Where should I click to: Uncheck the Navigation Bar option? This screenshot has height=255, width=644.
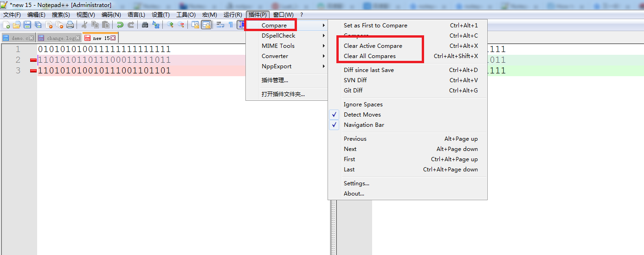coord(407,125)
